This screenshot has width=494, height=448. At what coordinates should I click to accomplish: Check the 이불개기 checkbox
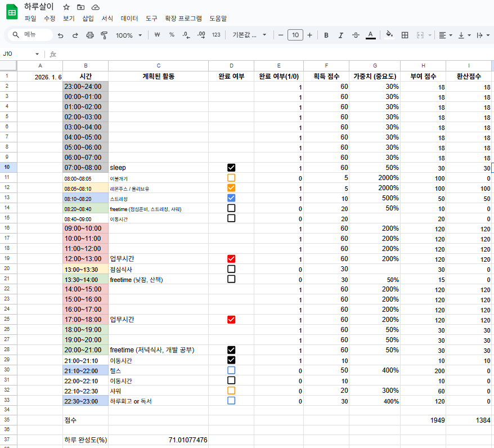(x=231, y=178)
